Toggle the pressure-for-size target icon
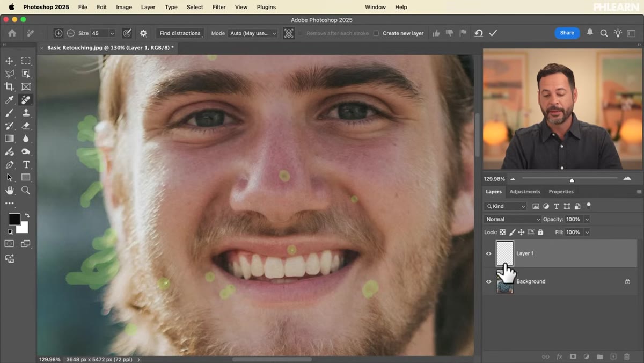Viewport: 644px width, 363px height. (x=127, y=33)
